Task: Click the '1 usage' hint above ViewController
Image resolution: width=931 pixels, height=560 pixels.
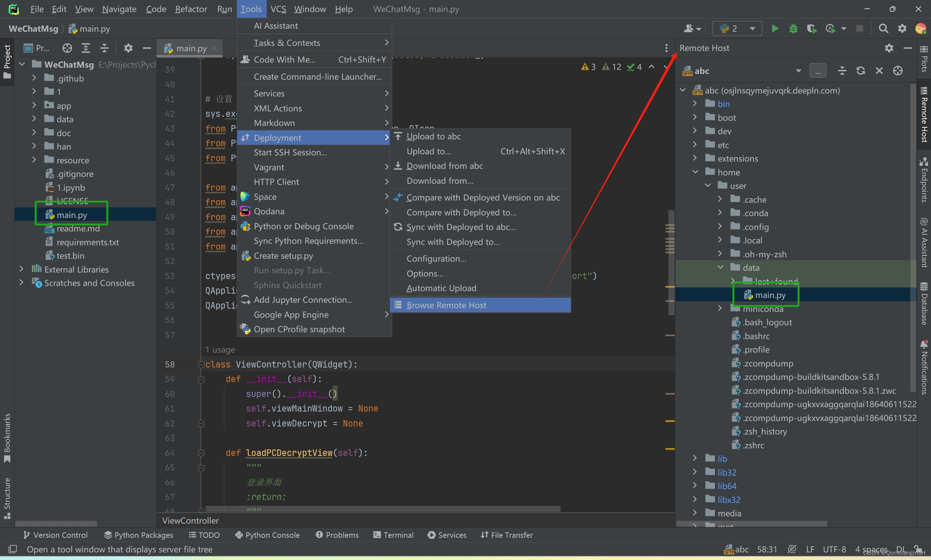Action: click(x=220, y=350)
